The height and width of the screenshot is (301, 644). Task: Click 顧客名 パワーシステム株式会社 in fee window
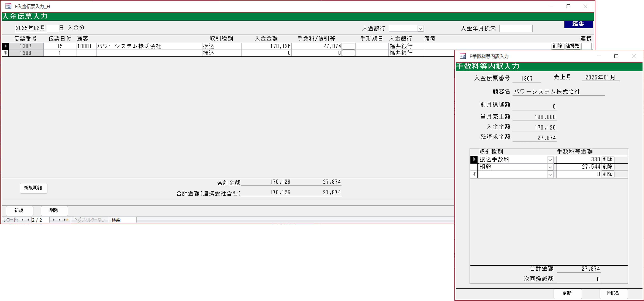pos(559,92)
